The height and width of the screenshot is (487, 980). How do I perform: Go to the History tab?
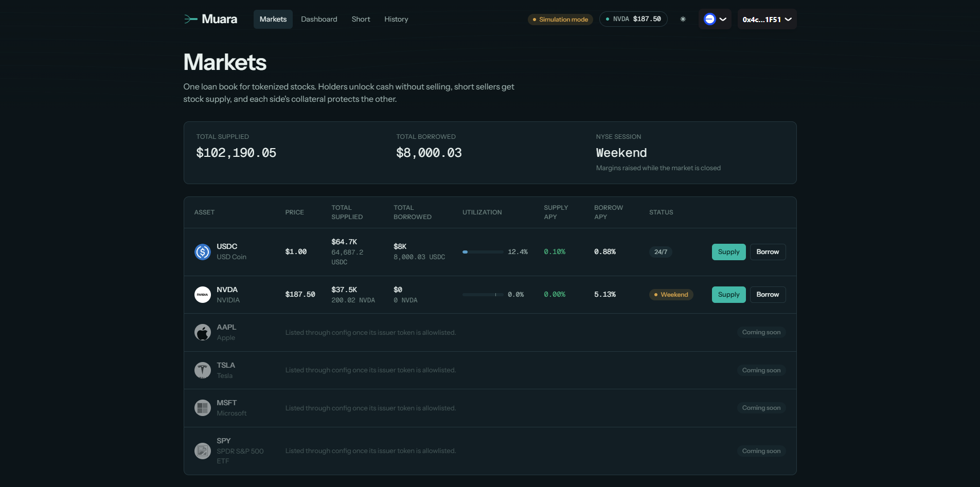pos(396,19)
